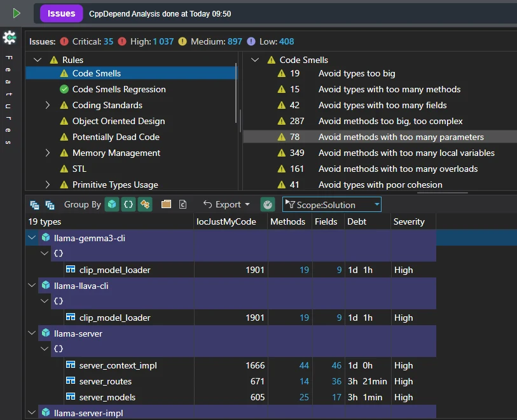Select rule Avoid types too big
The image size is (517, 420).
pyautogui.click(x=357, y=73)
